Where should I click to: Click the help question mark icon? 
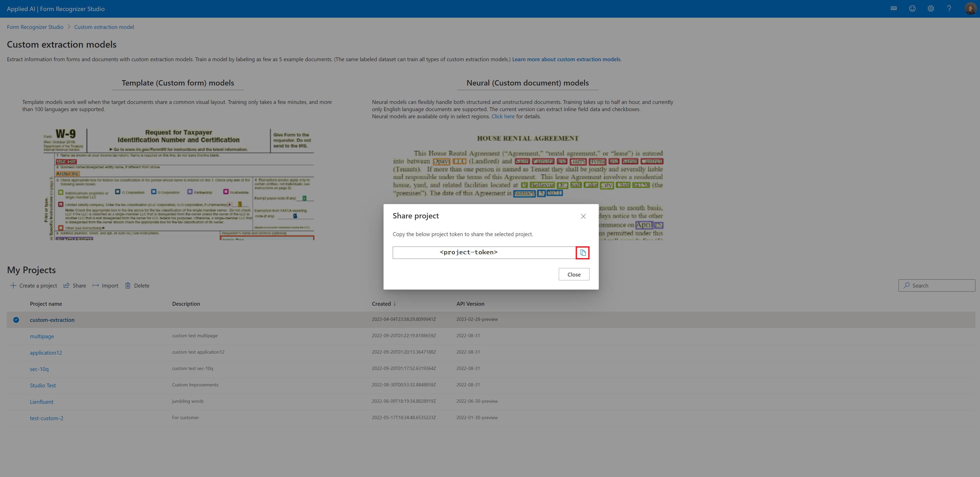pyautogui.click(x=949, y=8)
